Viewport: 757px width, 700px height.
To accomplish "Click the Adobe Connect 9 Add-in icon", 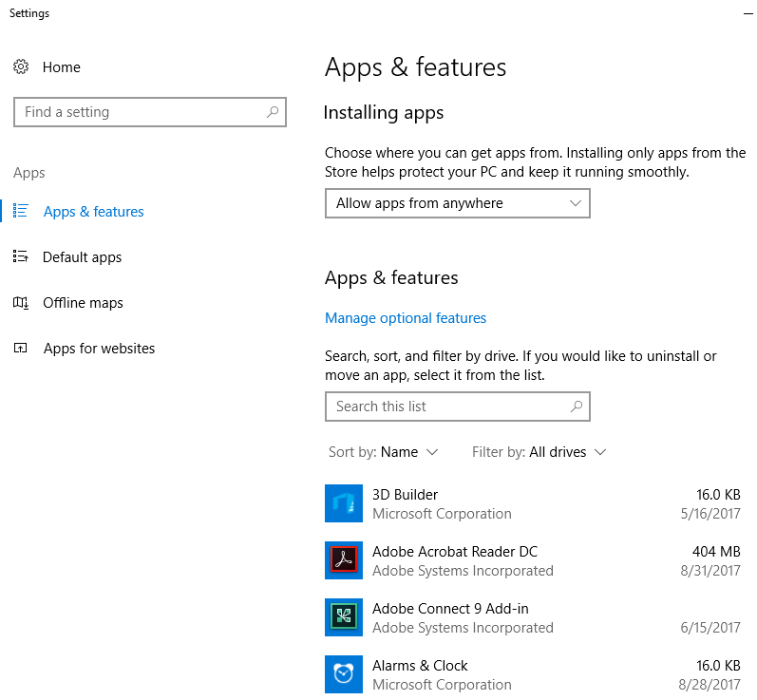I will pyautogui.click(x=343, y=617).
